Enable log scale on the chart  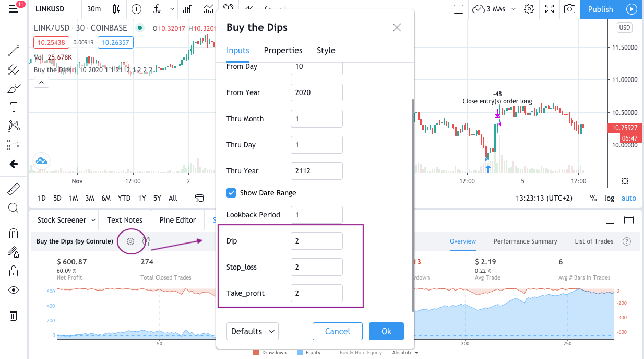click(609, 198)
